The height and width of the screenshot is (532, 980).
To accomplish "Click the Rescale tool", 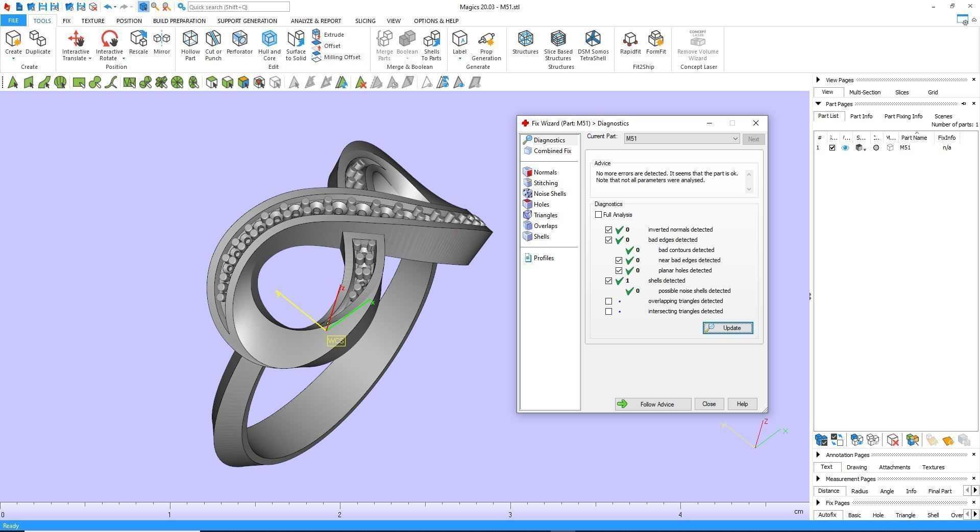I will pyautogui.click(x=138, y=42).
